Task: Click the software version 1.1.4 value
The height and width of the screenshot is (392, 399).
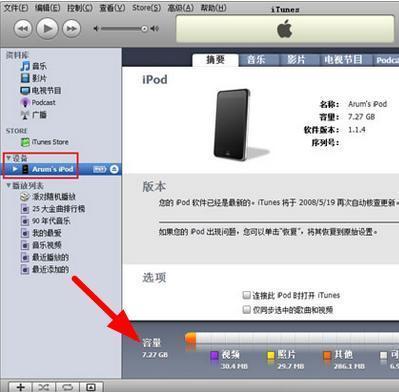Action: click(x=357, y=129)
